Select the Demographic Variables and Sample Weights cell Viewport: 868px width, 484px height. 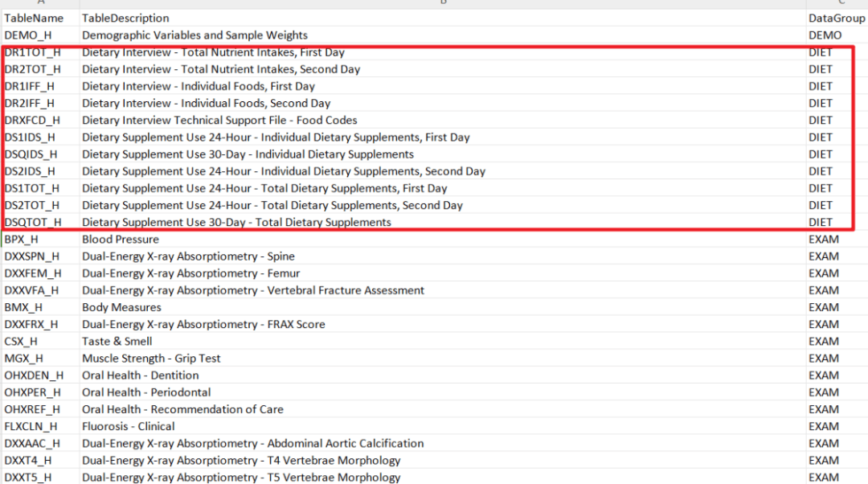pos(194,35)
